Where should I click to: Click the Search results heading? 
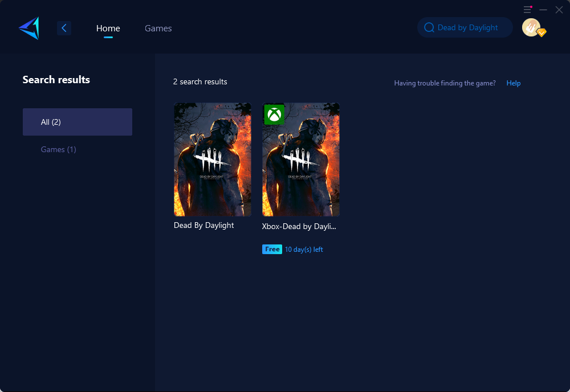point(56,80)
